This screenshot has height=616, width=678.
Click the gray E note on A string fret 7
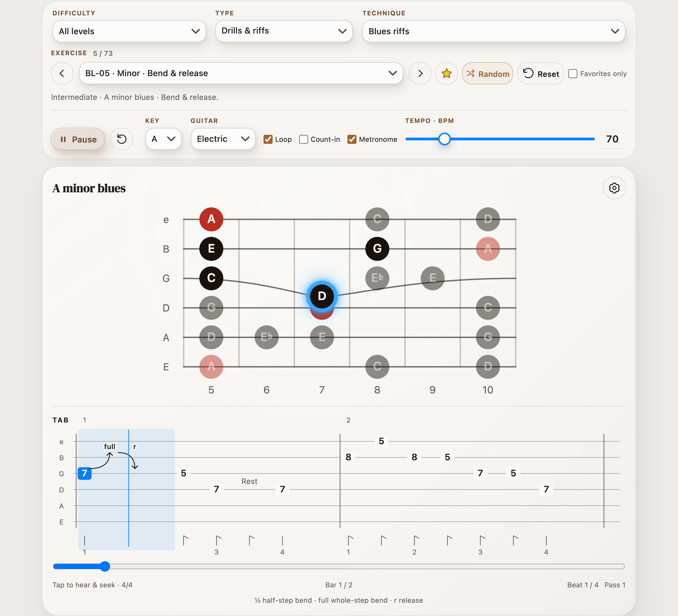pyautogui.click(x=322, y=337)
